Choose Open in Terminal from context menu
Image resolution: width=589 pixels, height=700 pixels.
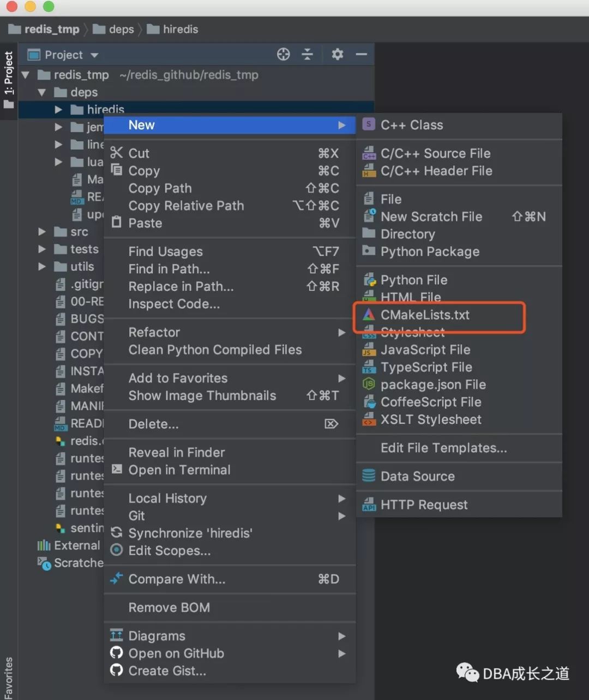click(179, 470)
